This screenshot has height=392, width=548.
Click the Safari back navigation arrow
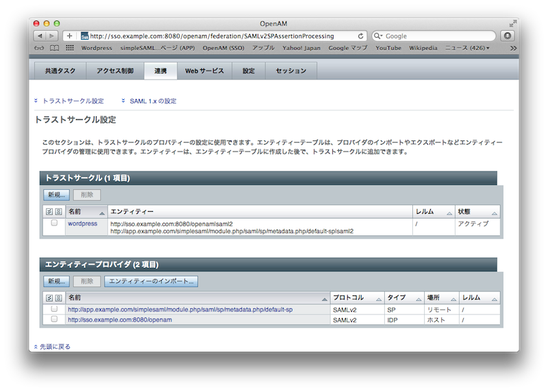[x=40, y=36]
